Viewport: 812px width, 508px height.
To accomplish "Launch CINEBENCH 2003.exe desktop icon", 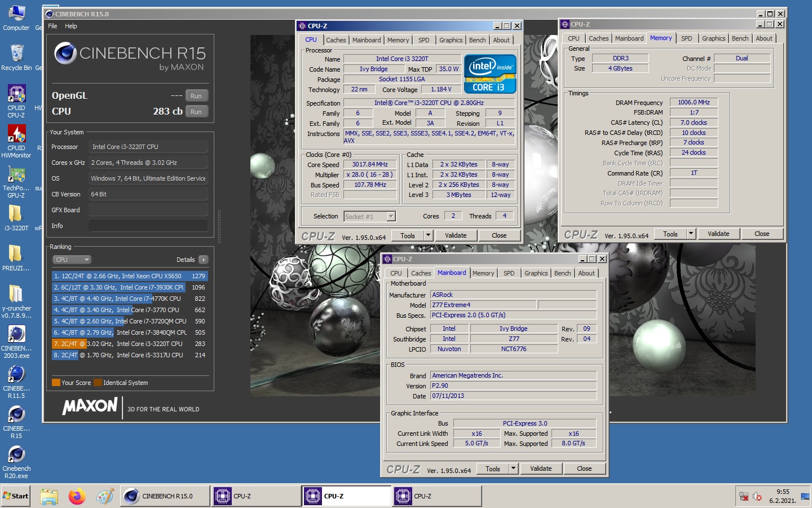I will click(16, 341).
